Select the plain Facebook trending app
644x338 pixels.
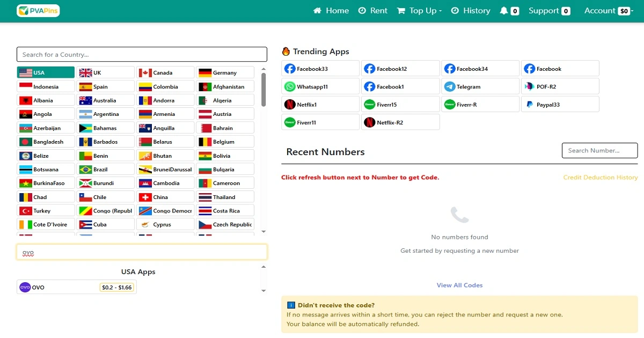560,69
